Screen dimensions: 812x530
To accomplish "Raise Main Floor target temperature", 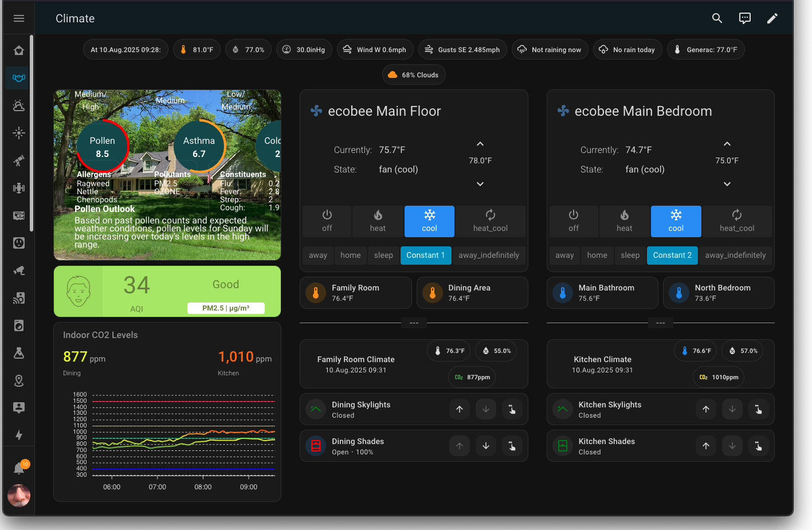I will click(x=480, y=144).
